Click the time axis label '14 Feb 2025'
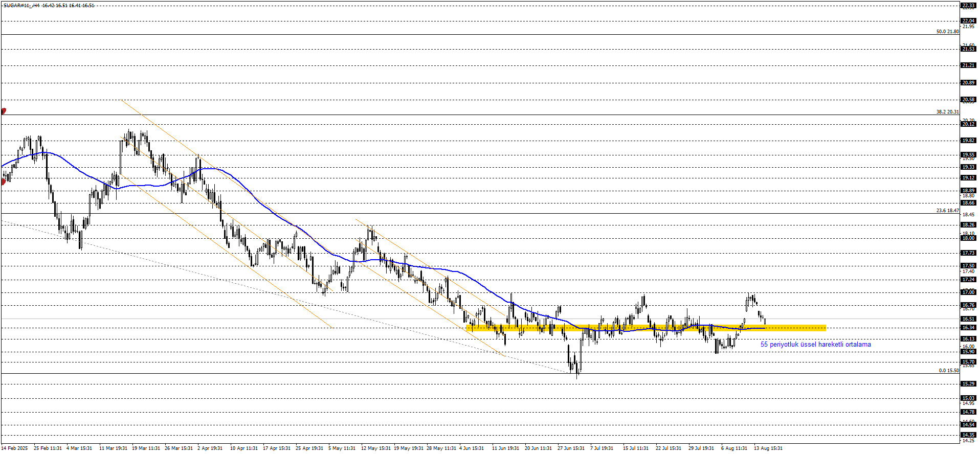The image size is (980, 454). [x=14, y=448]
